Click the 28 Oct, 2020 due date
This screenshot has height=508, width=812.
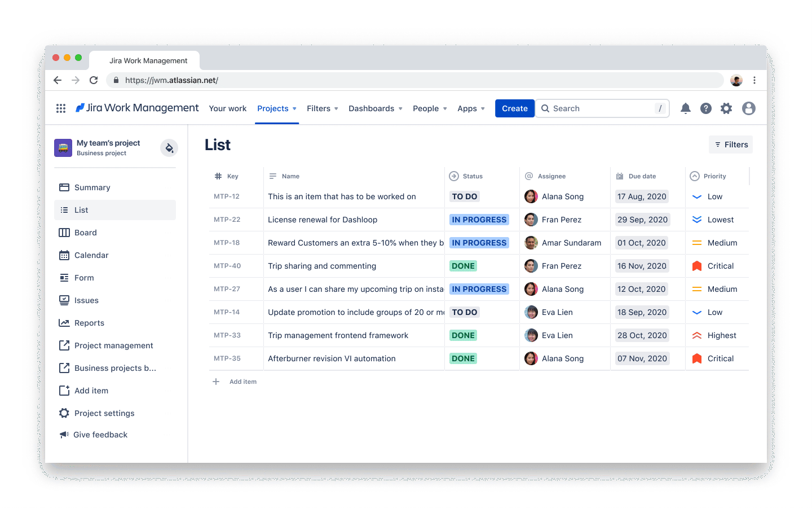click(642, 335)
